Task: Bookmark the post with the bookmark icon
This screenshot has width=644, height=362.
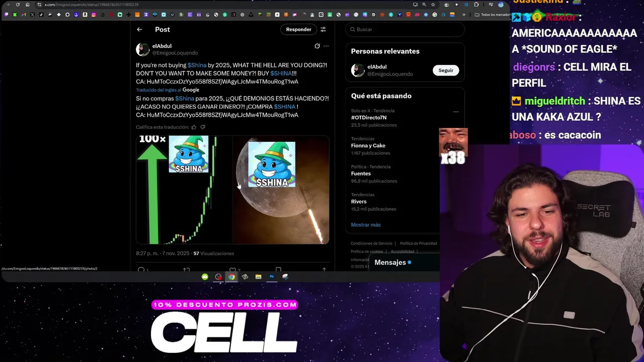Action: [x=278, y=269]
